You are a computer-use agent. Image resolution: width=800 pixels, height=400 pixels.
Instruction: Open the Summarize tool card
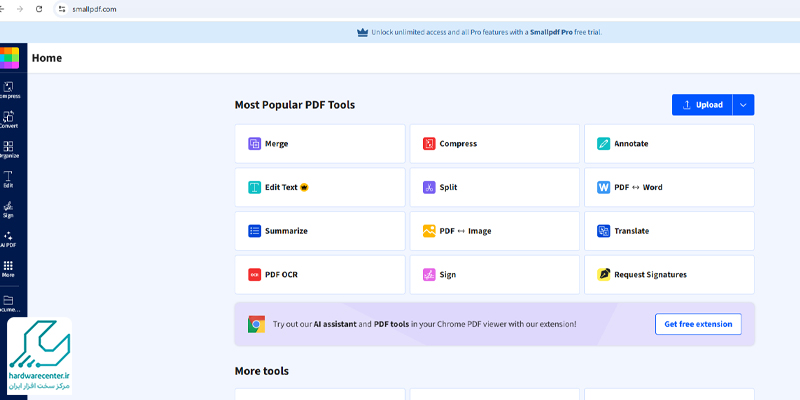pyautogui.click(x=320, y=231)
